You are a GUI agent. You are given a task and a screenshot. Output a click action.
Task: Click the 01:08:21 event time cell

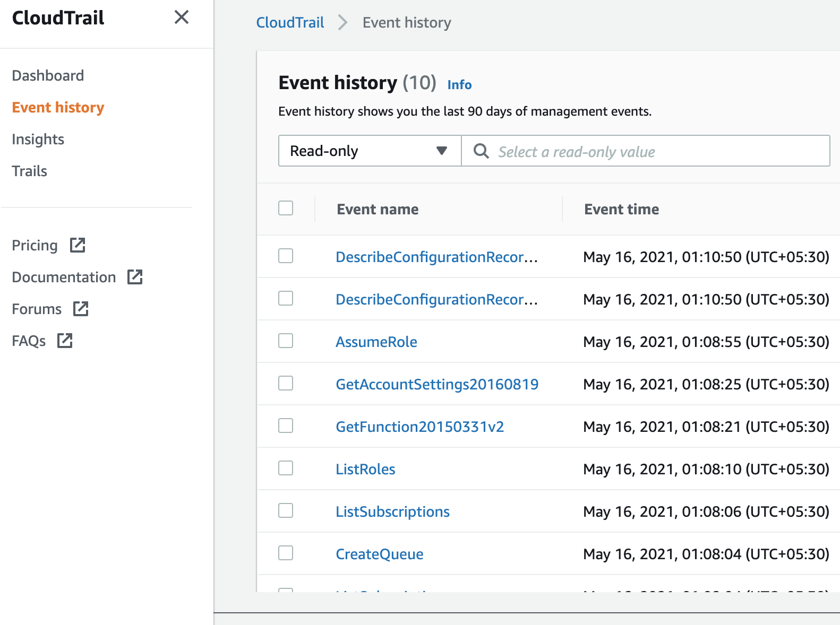(x=706, y=427)
